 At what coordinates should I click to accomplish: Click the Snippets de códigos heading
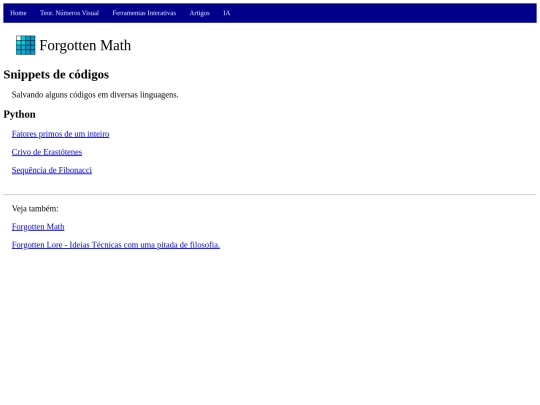pos(56,75)
